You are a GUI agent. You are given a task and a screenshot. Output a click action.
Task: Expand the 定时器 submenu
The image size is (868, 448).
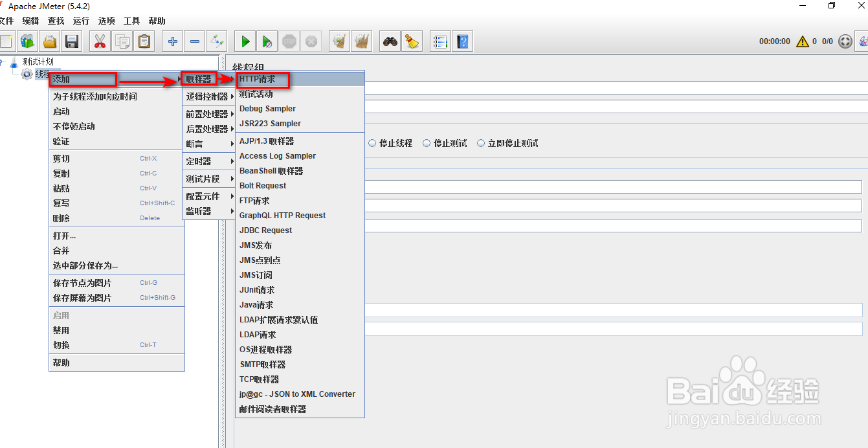(x=209, y=161)
